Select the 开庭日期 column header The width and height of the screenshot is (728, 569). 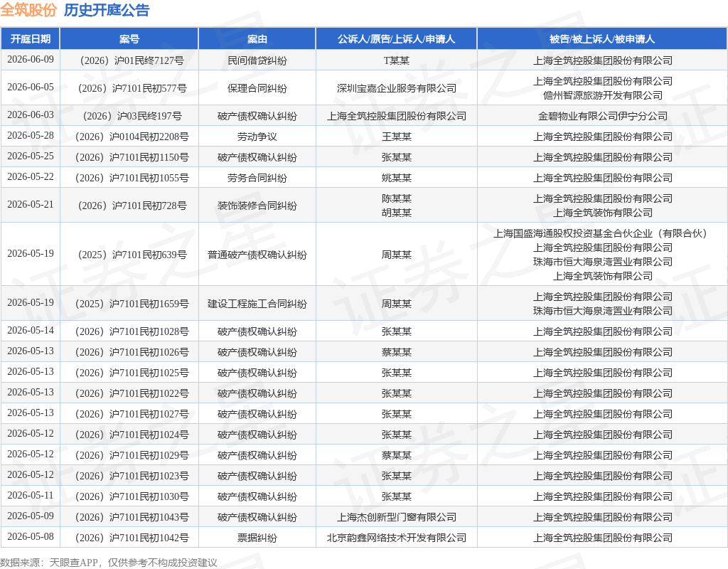(x=31, y=39)
